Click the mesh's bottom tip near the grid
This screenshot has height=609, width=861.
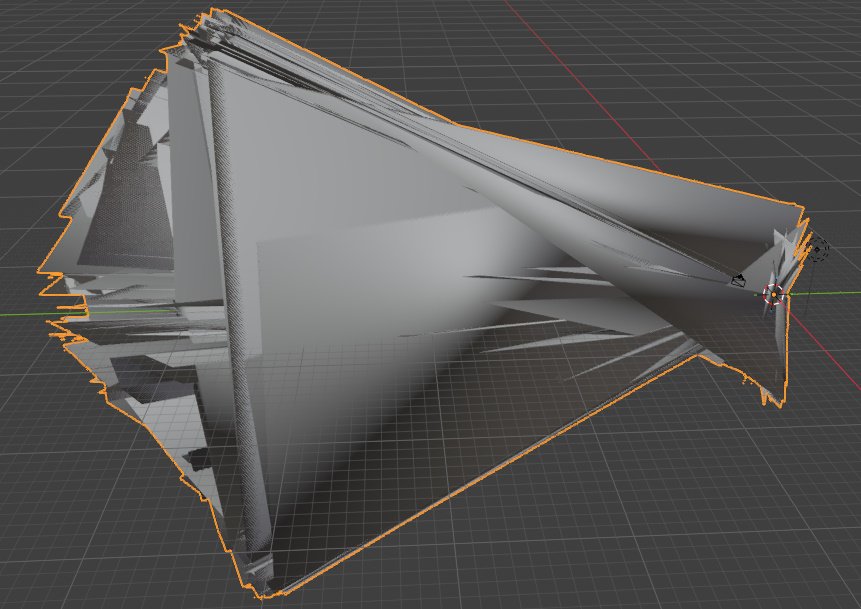pyautogui.click(x=265, y=592)
